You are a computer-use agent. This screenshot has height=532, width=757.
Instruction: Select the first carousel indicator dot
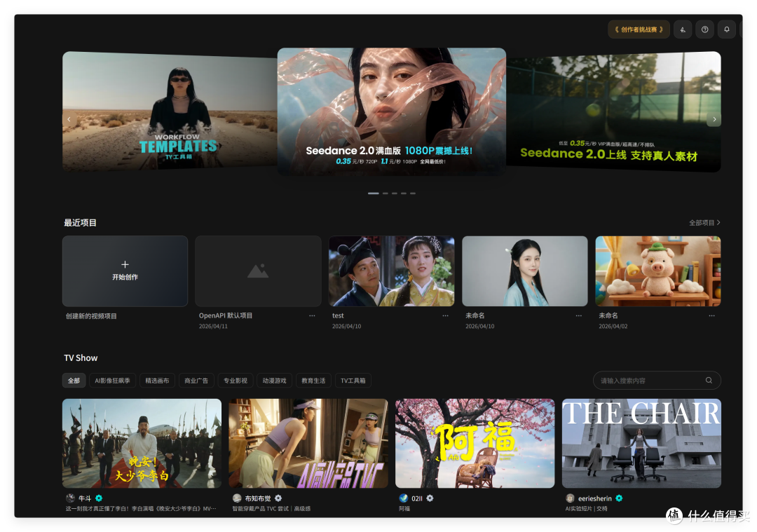tap(373, 193)
